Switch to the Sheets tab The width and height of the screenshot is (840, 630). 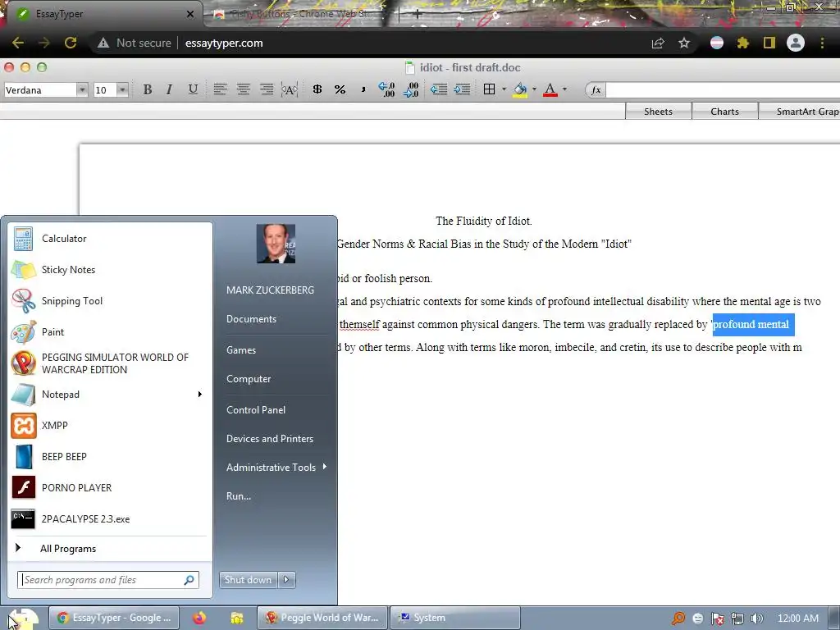point(659,112)
